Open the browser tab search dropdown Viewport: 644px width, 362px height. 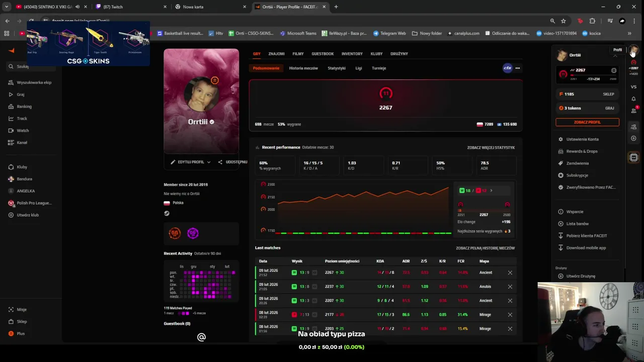pyautogui.click(x=7, y=7)
